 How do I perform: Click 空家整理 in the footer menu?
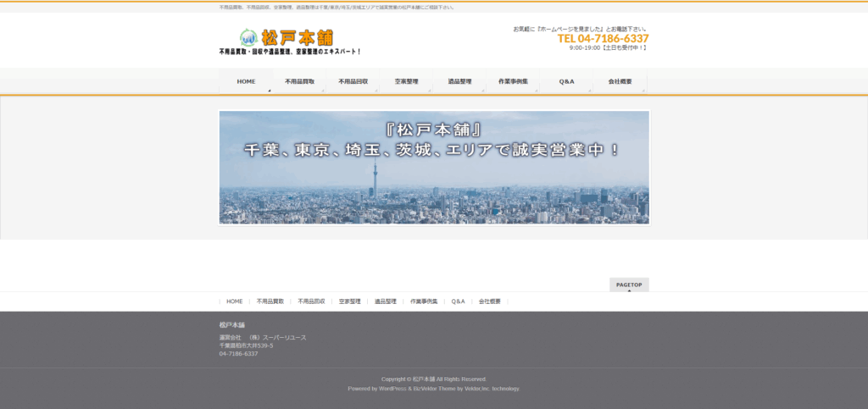pyautogui.click(x=349, y=301)
